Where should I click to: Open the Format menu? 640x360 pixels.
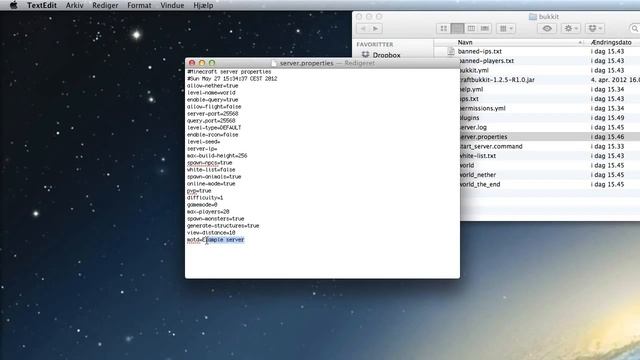coord(139,5)
